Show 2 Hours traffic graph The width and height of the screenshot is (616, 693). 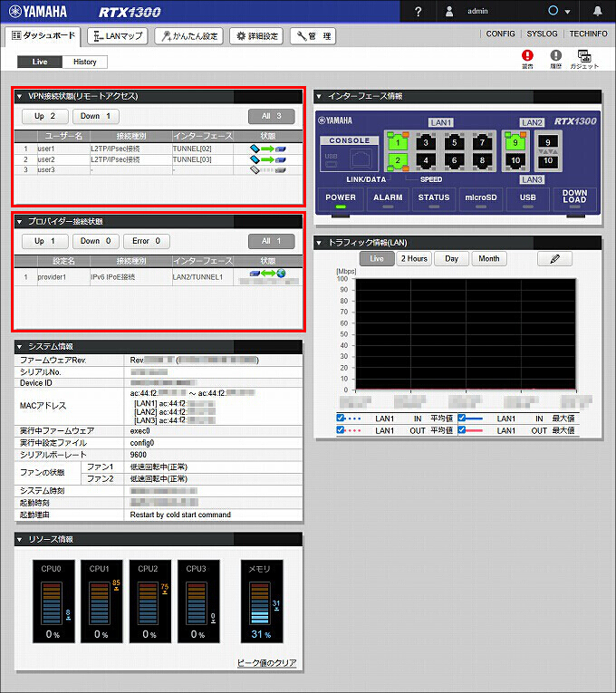[414, 259]
